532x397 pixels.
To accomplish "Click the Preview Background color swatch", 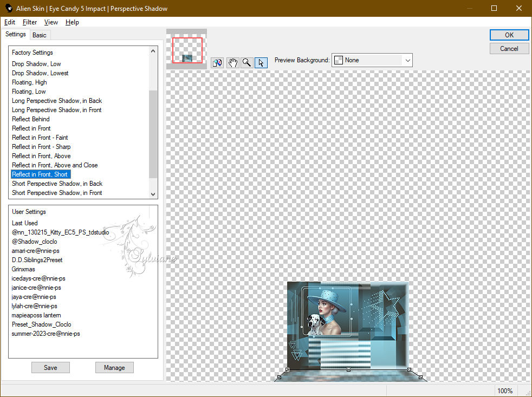I will tap(339, 60).
